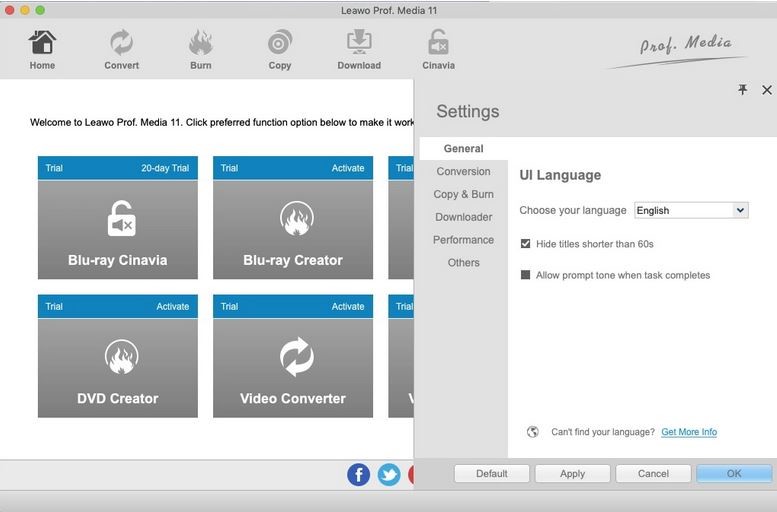
Task: Cancel the settings changes
Action: 653,473
